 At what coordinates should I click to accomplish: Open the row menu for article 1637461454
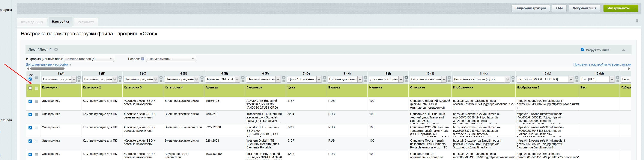click(x=36, y=154)
